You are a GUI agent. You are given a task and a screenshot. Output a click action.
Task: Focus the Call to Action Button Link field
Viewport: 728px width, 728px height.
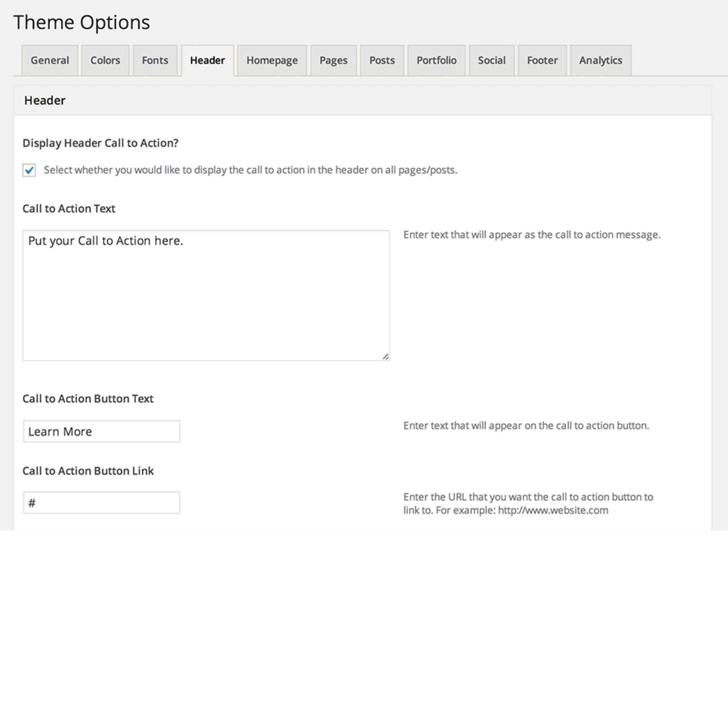pos(102,503)
